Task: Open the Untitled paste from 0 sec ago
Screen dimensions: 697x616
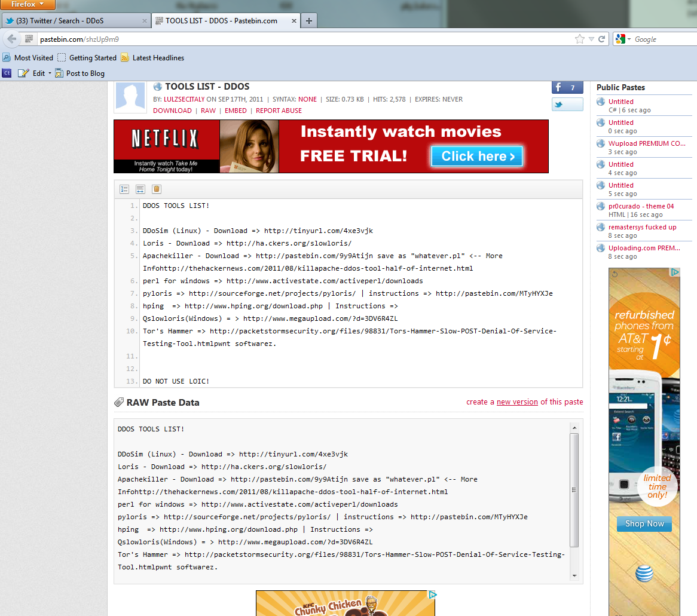Action: pos(621,122)
